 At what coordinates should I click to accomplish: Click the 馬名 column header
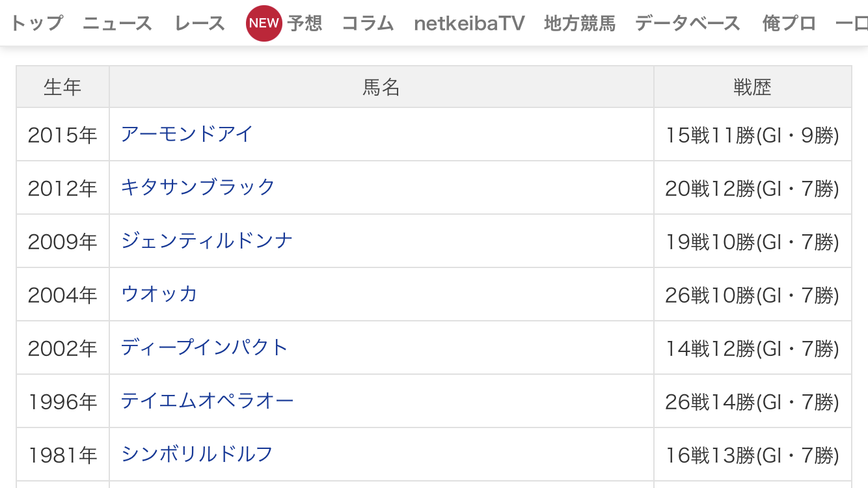coord(381,87)
